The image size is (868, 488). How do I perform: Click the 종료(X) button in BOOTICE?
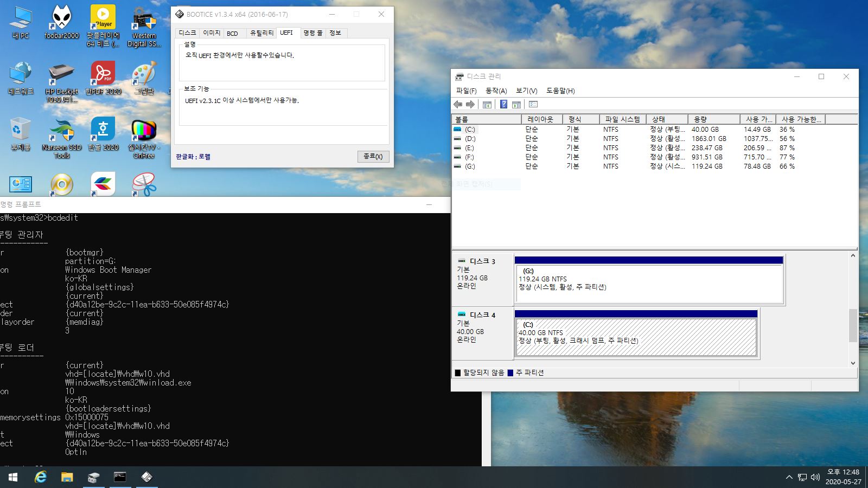[x=373, y=156]
